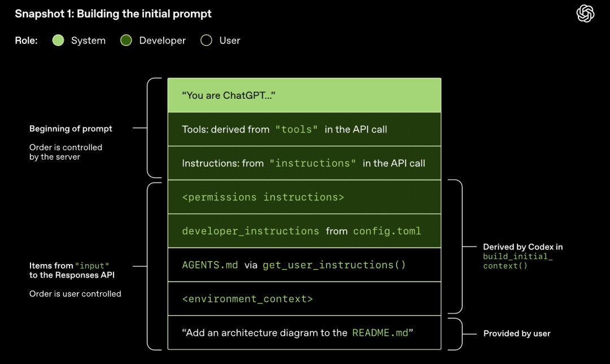This screenshot has width=610, height=364.
Task: Click the light green System role circle
Action: coord(58,41)
